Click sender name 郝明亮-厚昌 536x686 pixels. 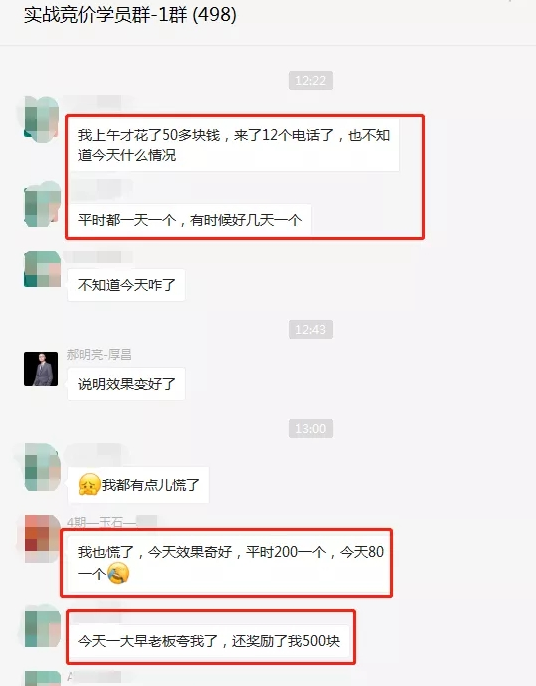pyautogui.click(x=99, y=354)
